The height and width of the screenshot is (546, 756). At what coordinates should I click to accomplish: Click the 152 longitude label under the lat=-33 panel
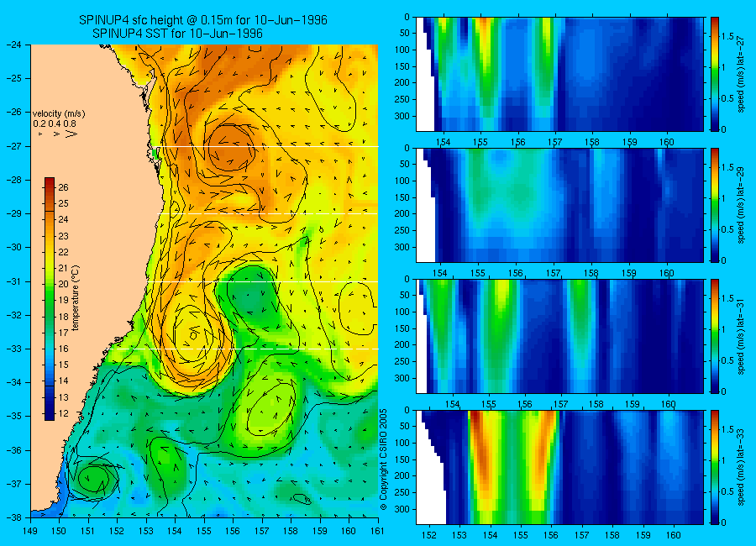[428, 535]
